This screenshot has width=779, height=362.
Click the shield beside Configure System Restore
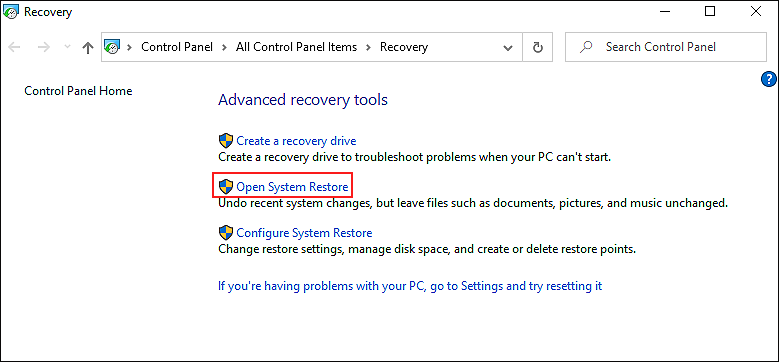[226, 232]
